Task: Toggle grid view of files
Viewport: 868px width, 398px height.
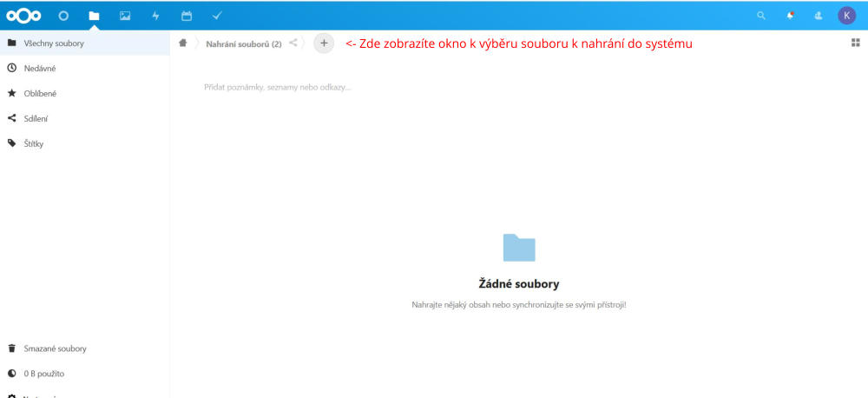Action: coord(855,43)
